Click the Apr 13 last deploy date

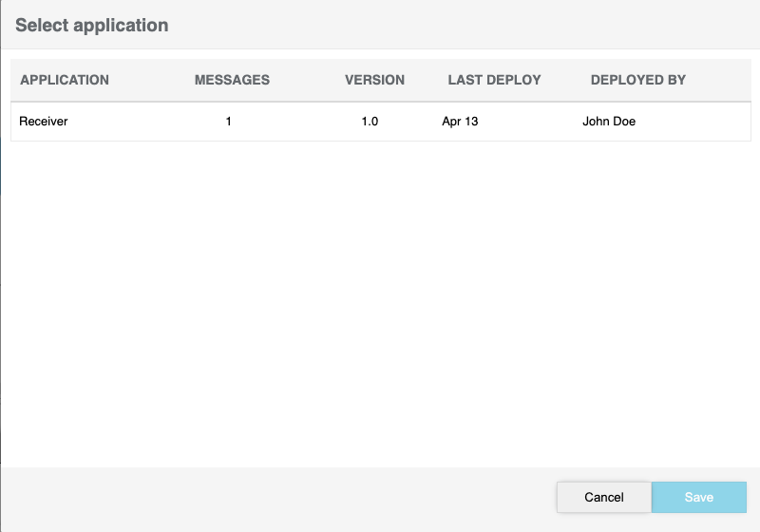[460, 122]
